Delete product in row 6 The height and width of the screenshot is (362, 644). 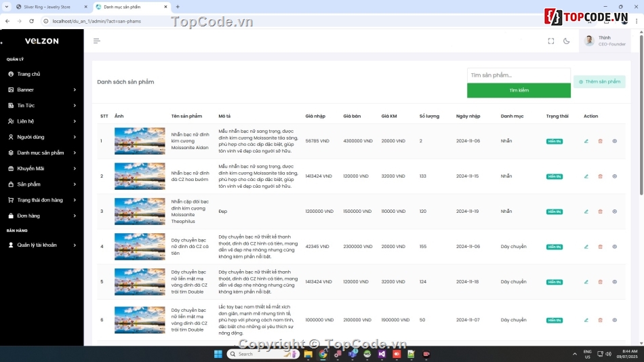click(600, 320)
